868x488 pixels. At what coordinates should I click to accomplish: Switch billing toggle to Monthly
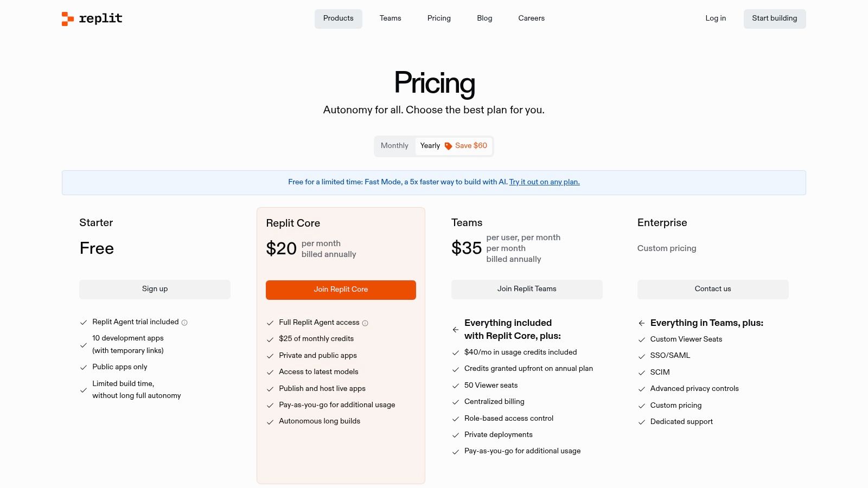coord(394,146)
